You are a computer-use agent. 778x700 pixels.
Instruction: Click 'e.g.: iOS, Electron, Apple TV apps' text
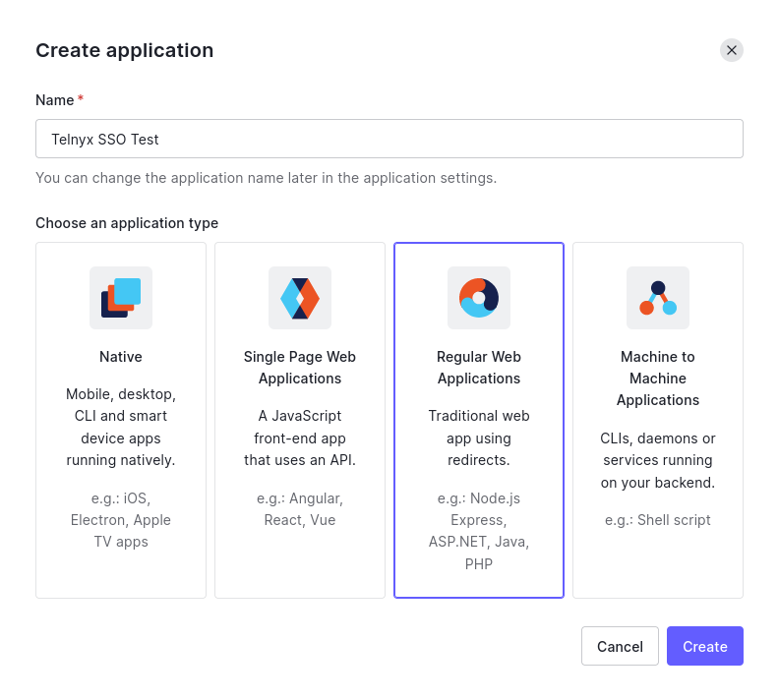[121, 520]
